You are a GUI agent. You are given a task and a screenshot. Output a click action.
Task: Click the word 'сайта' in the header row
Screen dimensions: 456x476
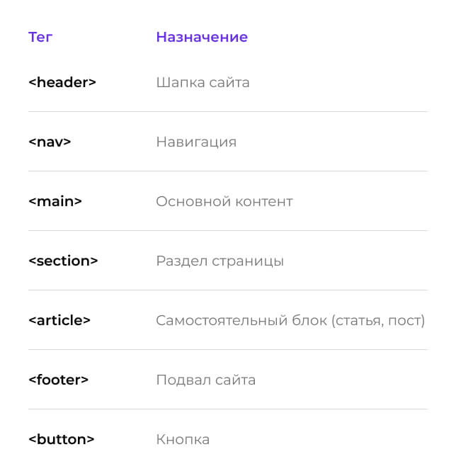pos(229,83)
